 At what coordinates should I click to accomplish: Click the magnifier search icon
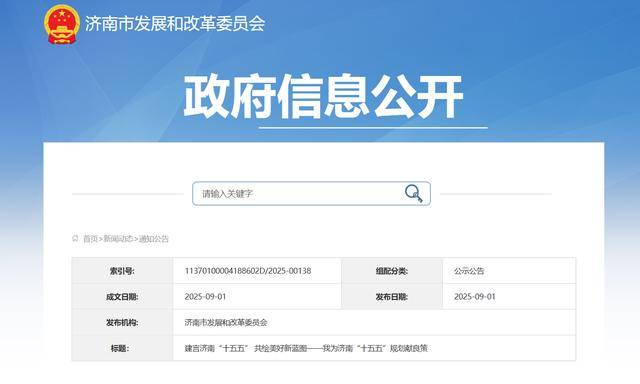[413, 193]
